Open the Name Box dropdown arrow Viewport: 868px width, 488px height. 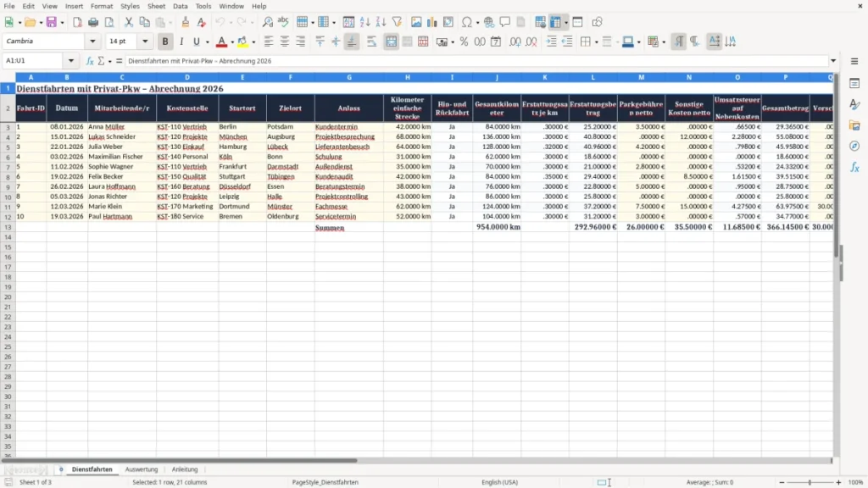pos(71,61)
